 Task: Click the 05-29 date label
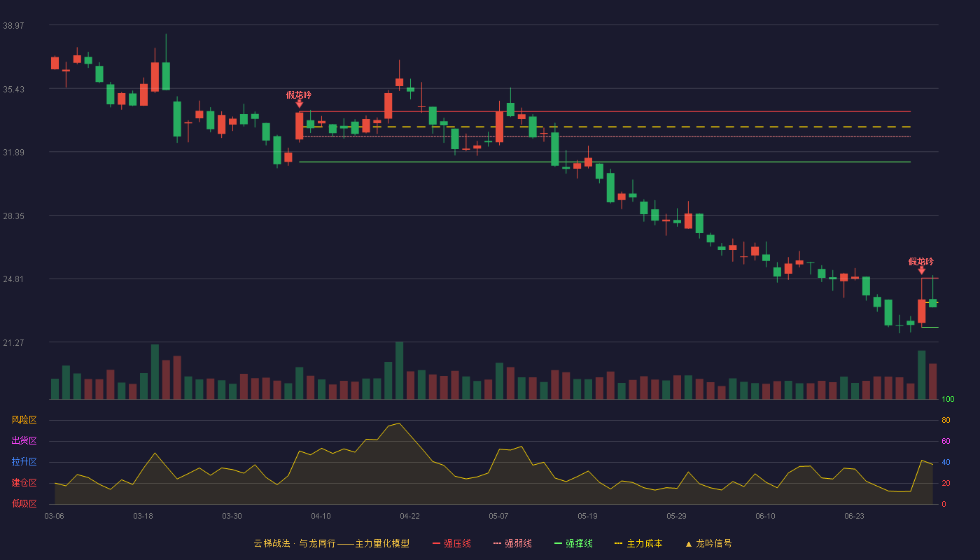pyautogui.click(x=676, y=516)
